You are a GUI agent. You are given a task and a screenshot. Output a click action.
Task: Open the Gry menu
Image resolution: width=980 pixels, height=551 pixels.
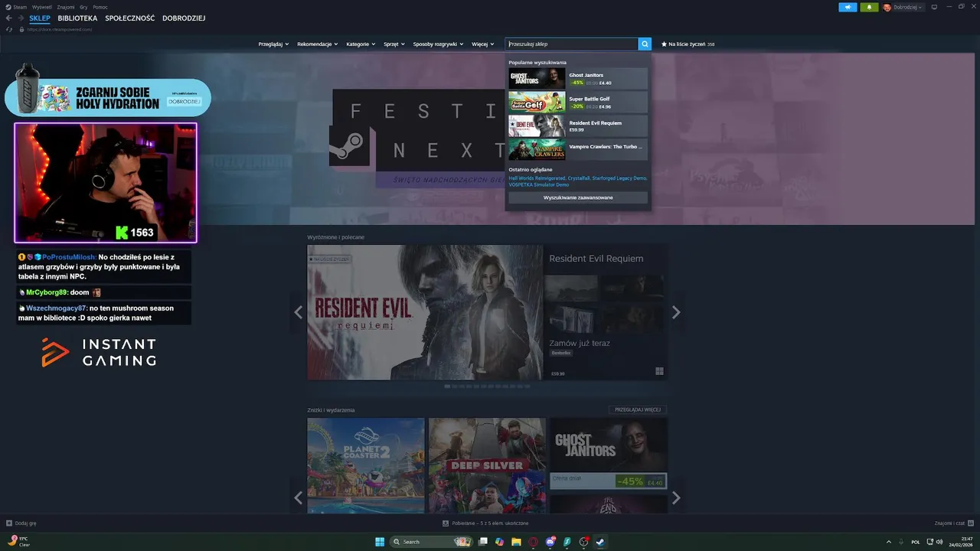[83, 7]
